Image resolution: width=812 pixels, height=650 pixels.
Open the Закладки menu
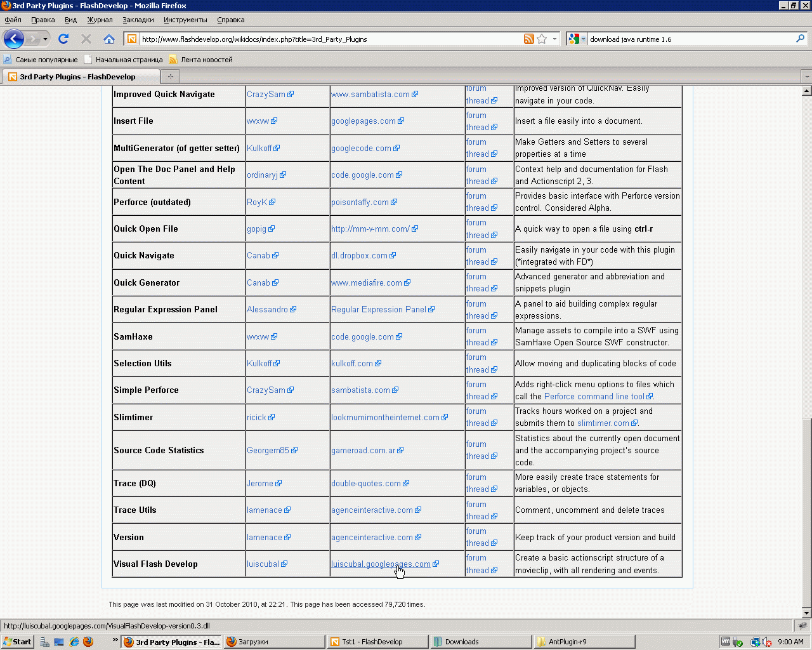click(x=138, y=20)
